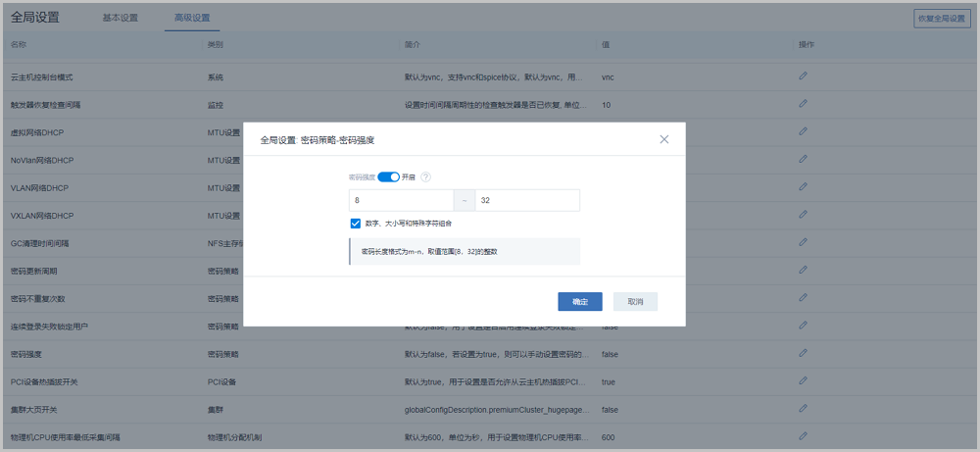Uncheck 数字、大小写和特殊字符组合 checkbox
This screenshot has height=452, width=980.
[x=356, y=224]
